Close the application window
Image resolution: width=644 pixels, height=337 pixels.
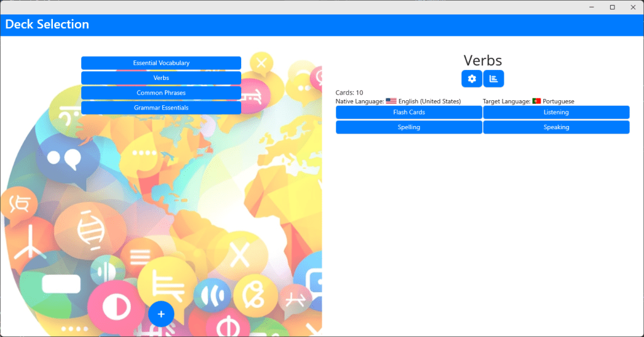point(632,7)
